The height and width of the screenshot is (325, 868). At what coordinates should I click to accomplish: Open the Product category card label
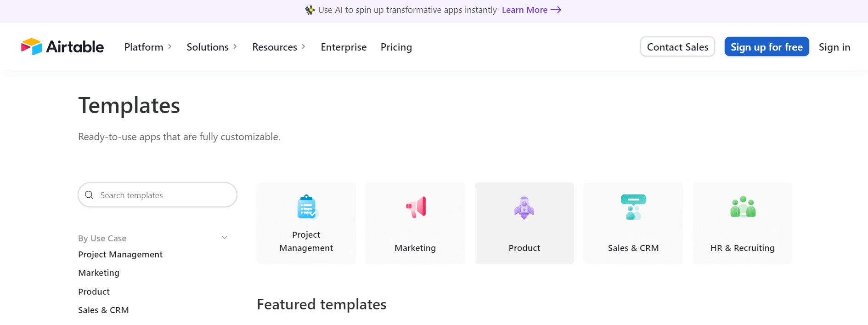pyautogui.click(x=524, y=248)
